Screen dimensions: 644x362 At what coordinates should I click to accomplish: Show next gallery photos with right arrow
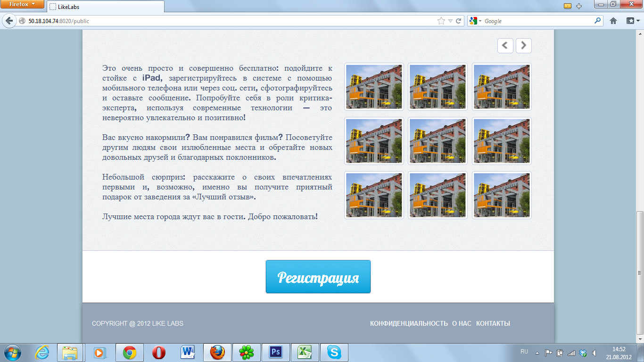coord(523,46)
